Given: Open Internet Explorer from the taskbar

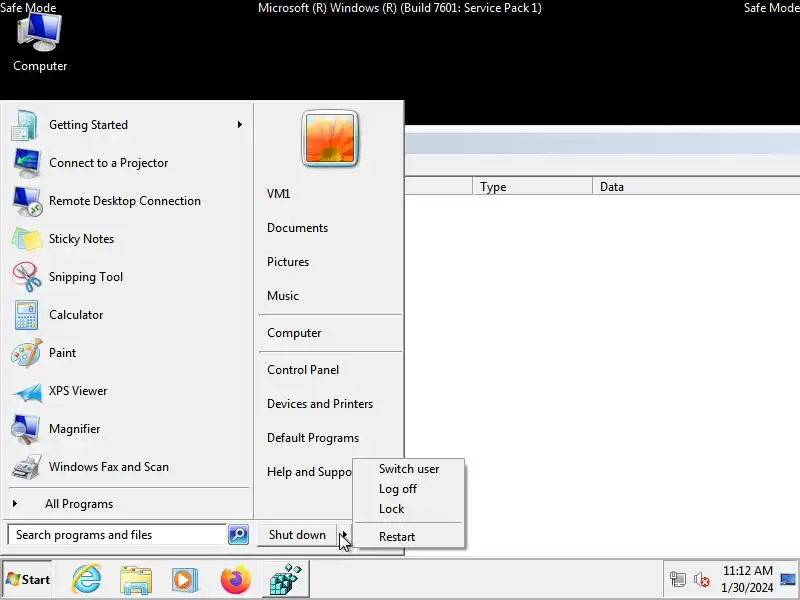Looking at the screenshot, I should point(86,579).
